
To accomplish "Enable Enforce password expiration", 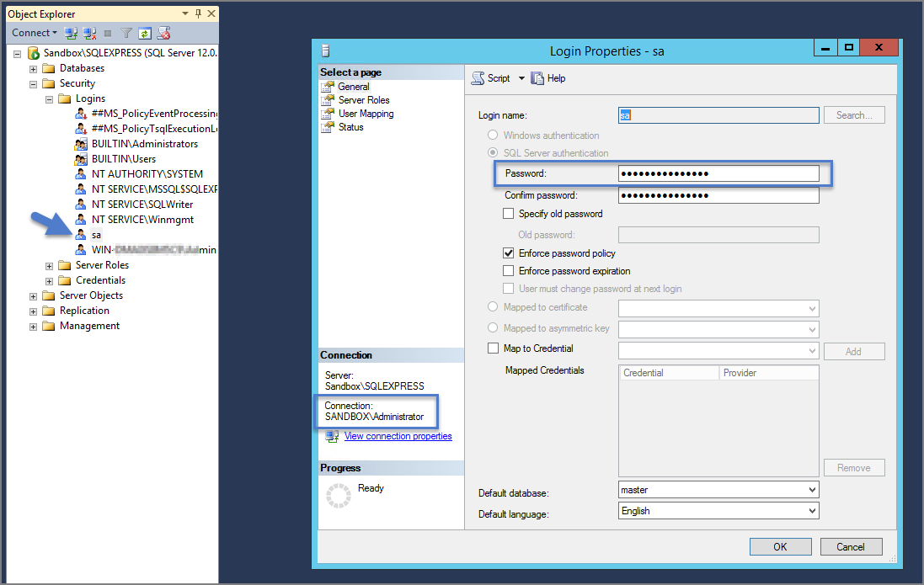I will coord(509,269).
